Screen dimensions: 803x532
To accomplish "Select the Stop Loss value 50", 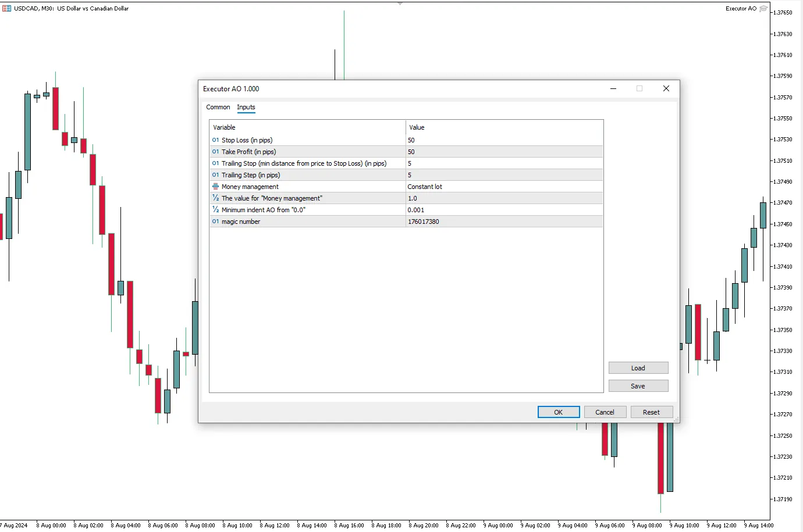I will coord(504,140).
